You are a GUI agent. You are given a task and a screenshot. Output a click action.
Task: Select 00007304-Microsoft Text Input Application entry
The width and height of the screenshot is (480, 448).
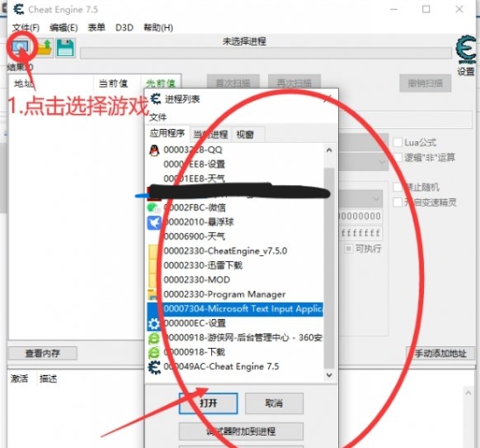click(x=235, y=309)
